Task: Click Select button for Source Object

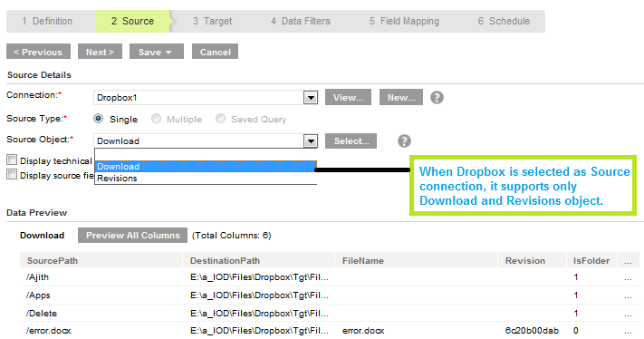Action: pyautogui.click(x=351, y=140)
